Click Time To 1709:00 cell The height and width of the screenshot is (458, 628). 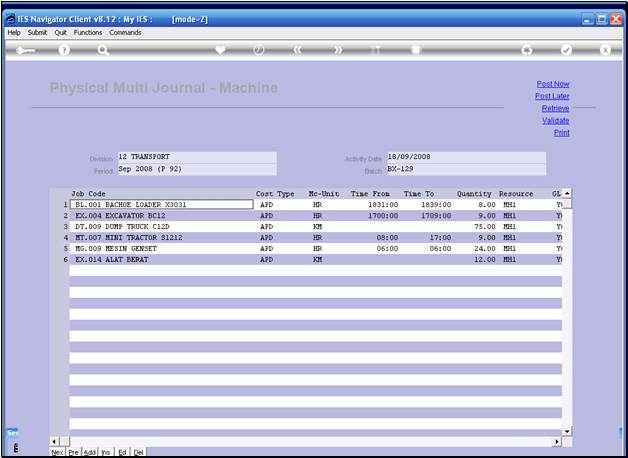pyautogui.click(x=436, y=216)
